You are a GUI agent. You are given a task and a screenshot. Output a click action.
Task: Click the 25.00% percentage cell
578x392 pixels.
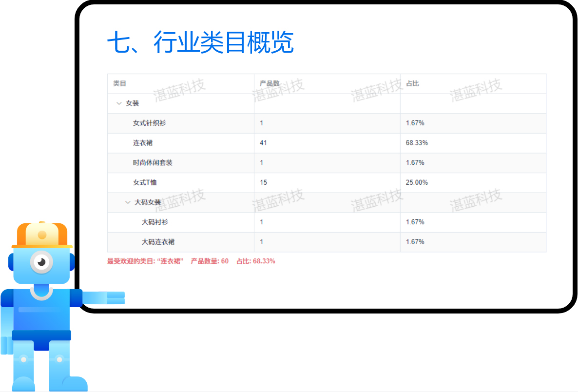417,183
